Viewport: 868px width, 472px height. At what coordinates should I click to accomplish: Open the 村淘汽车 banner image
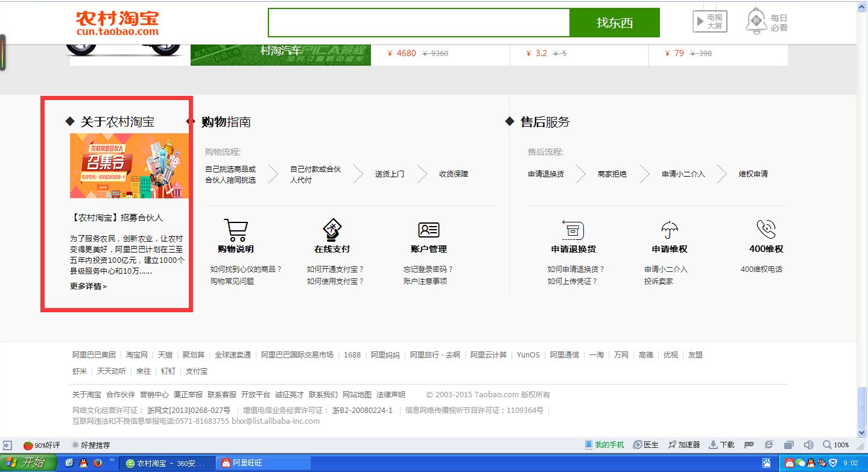coord(280,54)
